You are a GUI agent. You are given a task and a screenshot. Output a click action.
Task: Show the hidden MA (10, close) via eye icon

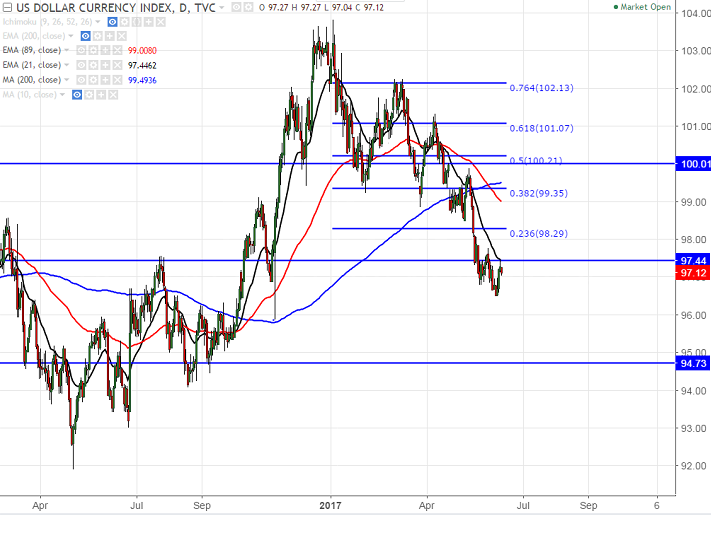pos(77,95)
